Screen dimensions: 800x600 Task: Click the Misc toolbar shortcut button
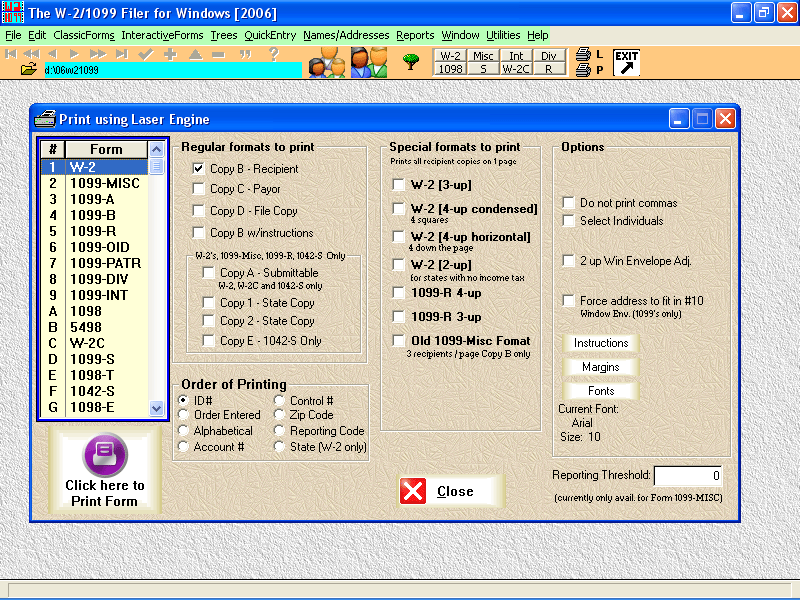(x=483, y=56)
